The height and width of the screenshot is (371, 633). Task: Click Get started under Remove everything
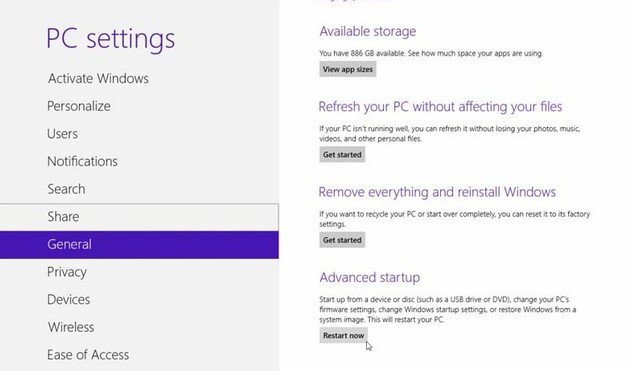click(342, 240)
